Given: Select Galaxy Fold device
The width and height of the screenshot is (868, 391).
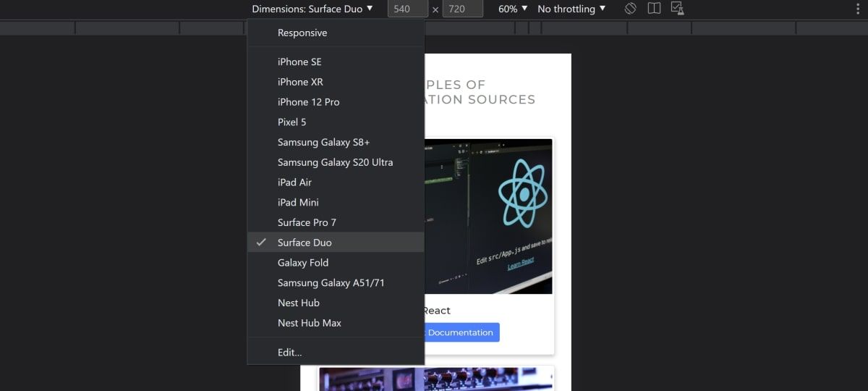Looking at the screenshot, I should (x=336, y=263).
